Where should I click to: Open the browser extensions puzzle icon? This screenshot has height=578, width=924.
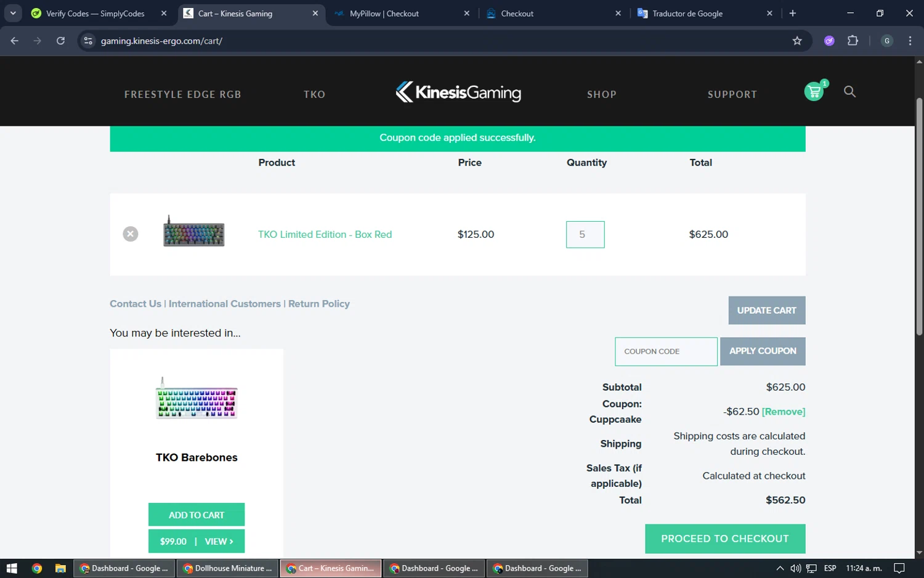point(853,41)
